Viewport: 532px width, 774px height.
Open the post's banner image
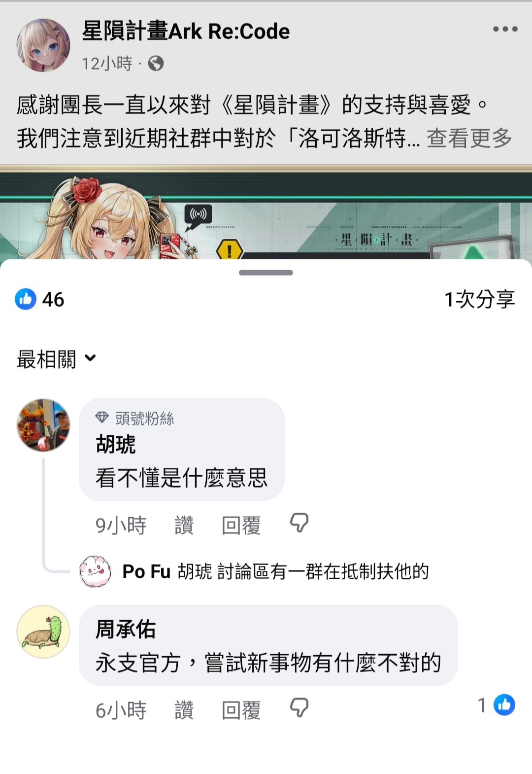266,212
